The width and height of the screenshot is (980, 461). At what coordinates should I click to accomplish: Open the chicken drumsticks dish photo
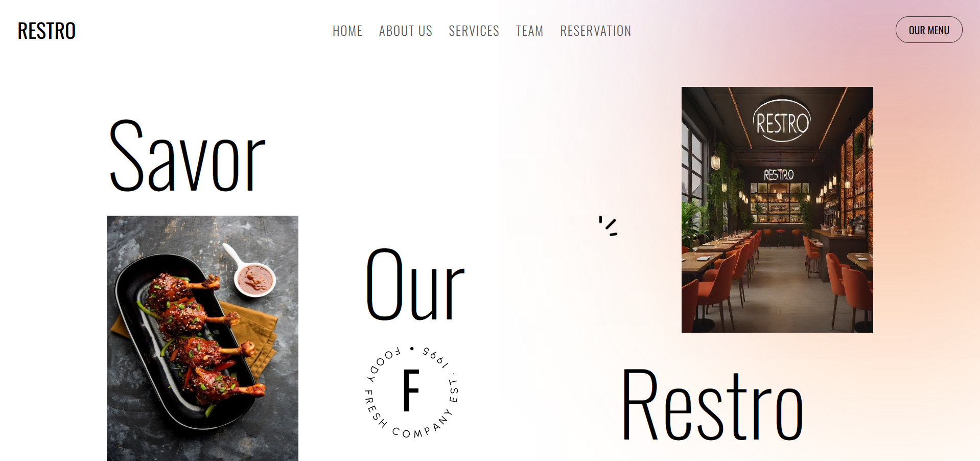(202, 338)
